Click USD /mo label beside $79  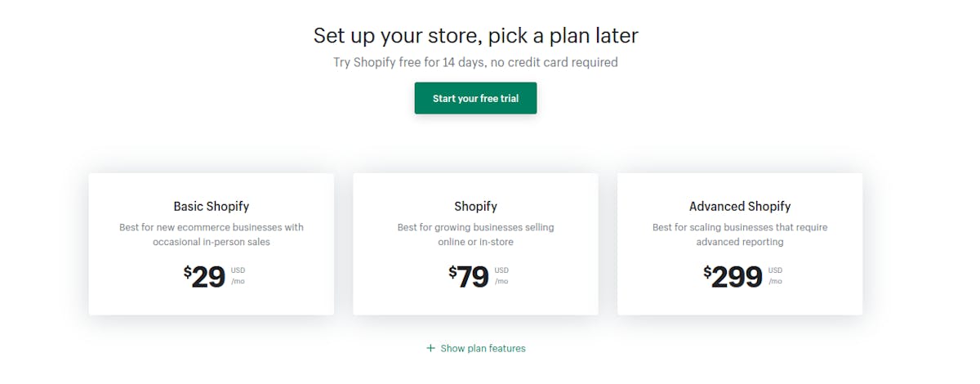(501, 276)
